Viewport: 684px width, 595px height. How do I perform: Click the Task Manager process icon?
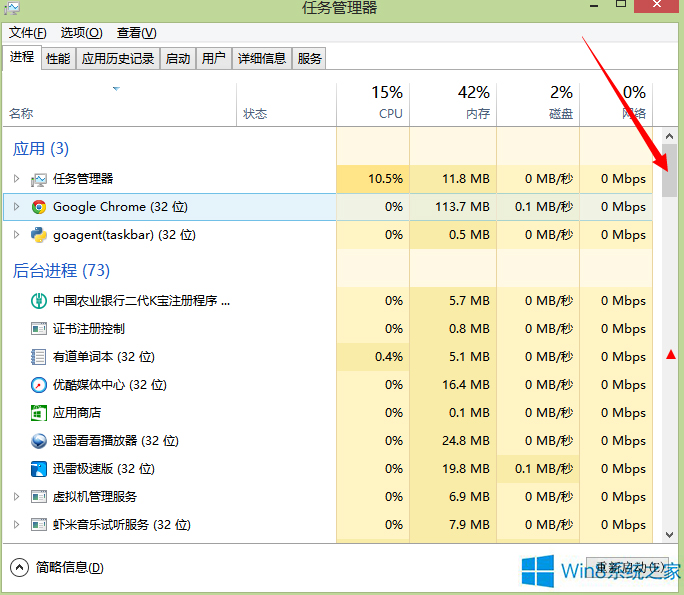click(38, 179)
